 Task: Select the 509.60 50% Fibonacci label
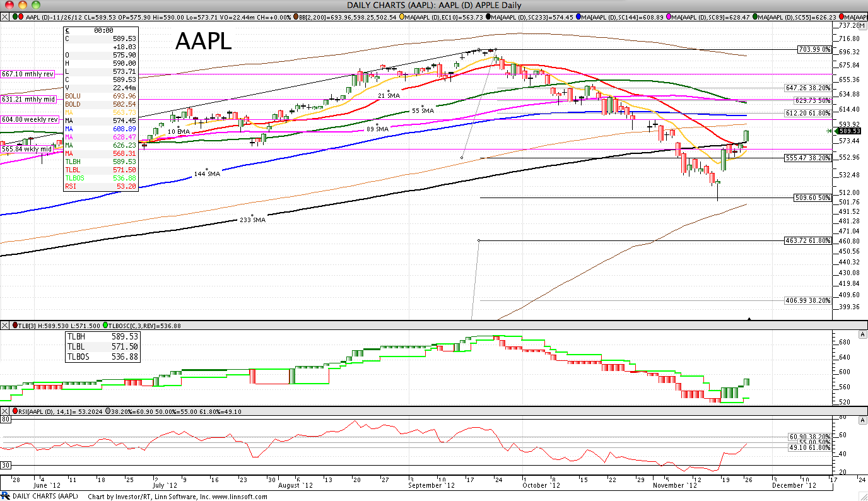[x=812, y=197]
